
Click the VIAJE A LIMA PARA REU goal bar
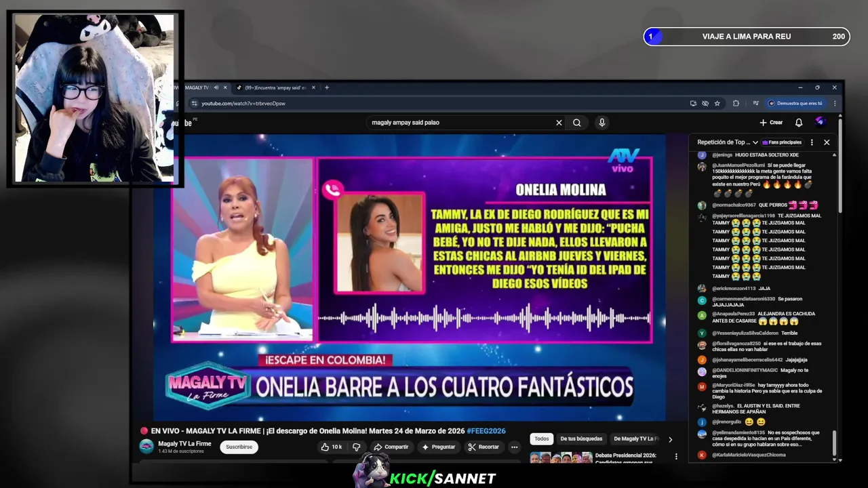tap(747, 37)
